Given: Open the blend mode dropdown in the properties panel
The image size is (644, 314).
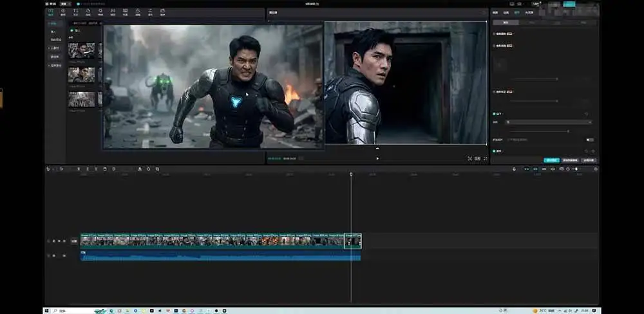Looking at the screenshot, I should click(x=549, y=122).
